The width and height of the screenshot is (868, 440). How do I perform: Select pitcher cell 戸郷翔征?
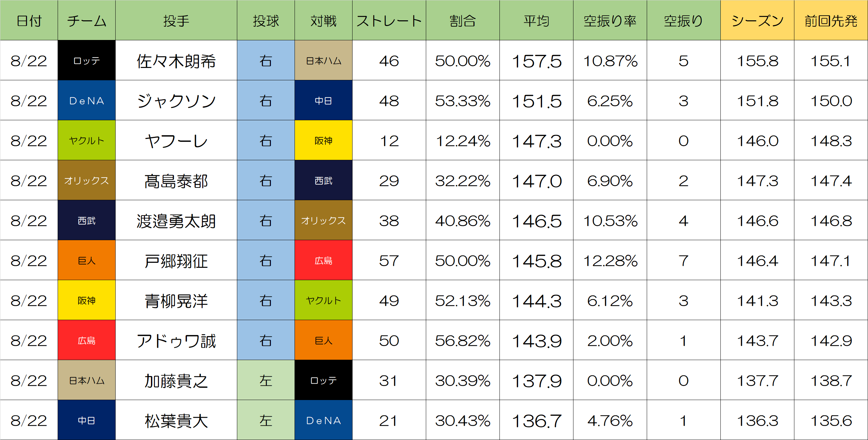176,261
